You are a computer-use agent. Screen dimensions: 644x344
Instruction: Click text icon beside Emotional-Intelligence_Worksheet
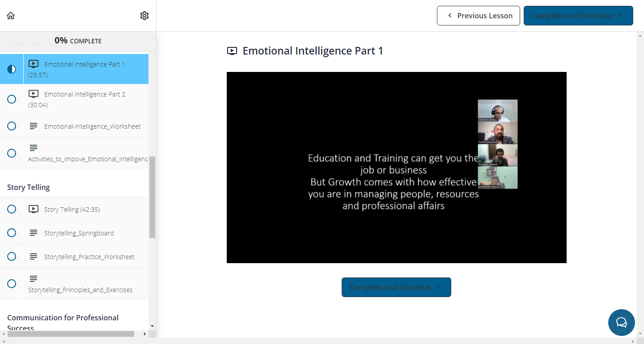coord(34,126)
